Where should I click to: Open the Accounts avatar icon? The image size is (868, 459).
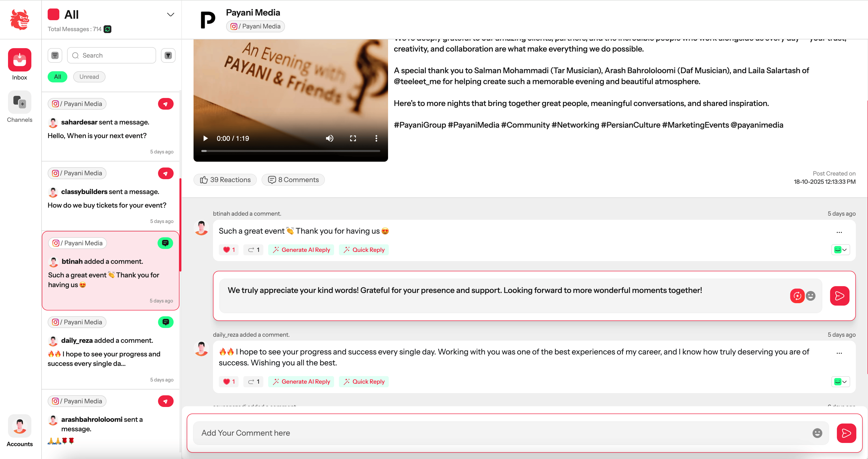pos(19,426)
